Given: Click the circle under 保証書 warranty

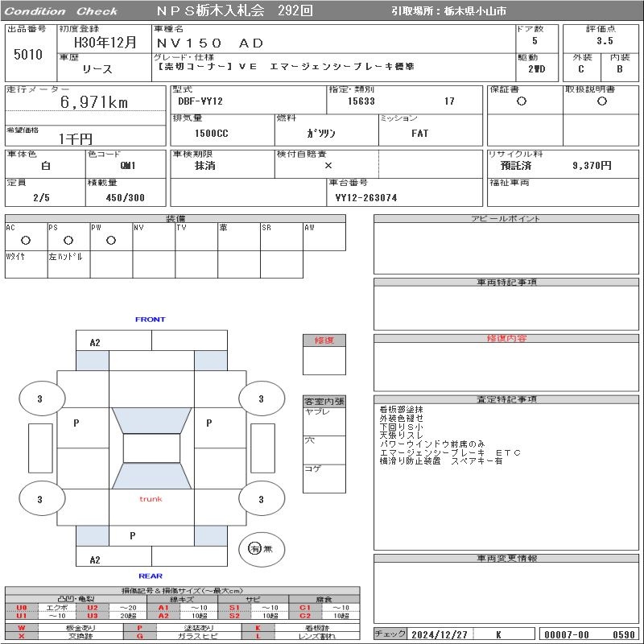Looking at the screenshot, I should [522, 101].
